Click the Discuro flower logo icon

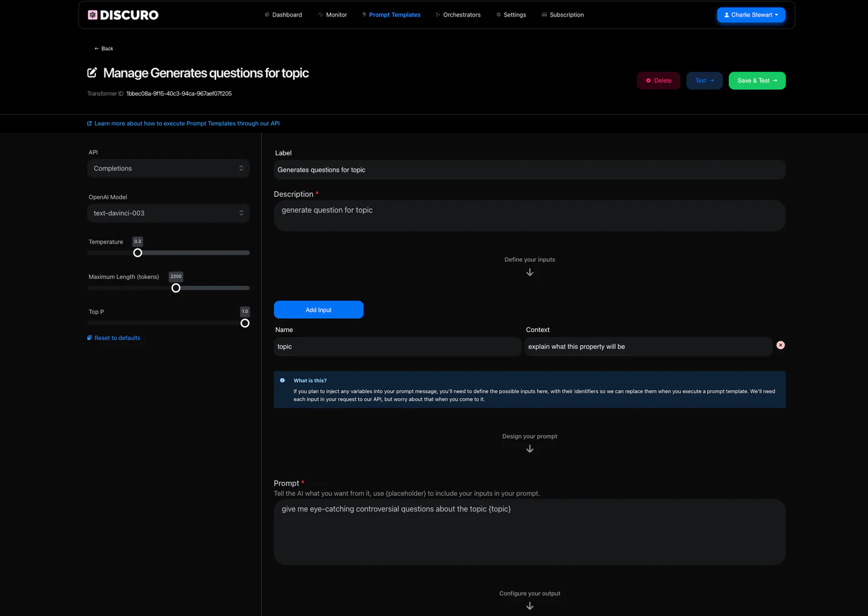92,14
